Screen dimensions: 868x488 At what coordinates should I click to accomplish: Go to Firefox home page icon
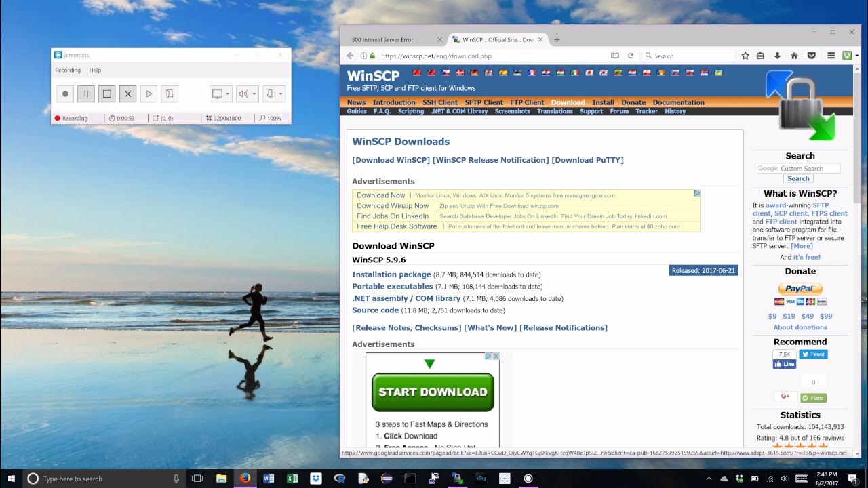(794, 56)
